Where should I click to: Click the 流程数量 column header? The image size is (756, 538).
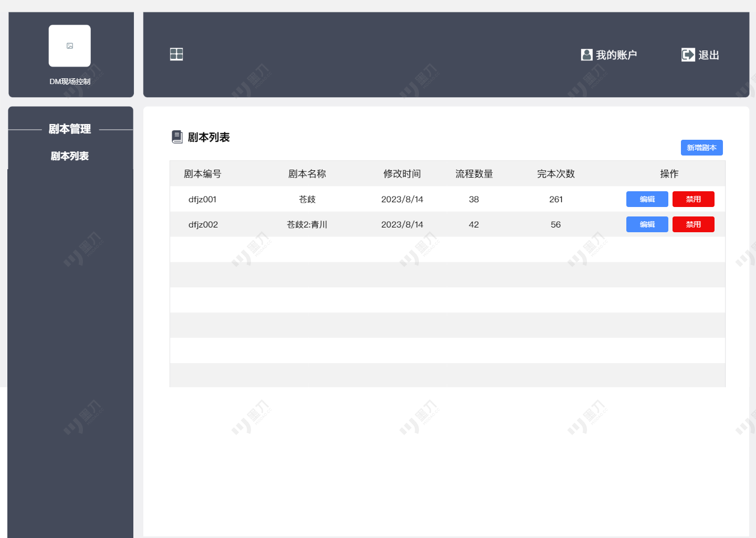474,173
